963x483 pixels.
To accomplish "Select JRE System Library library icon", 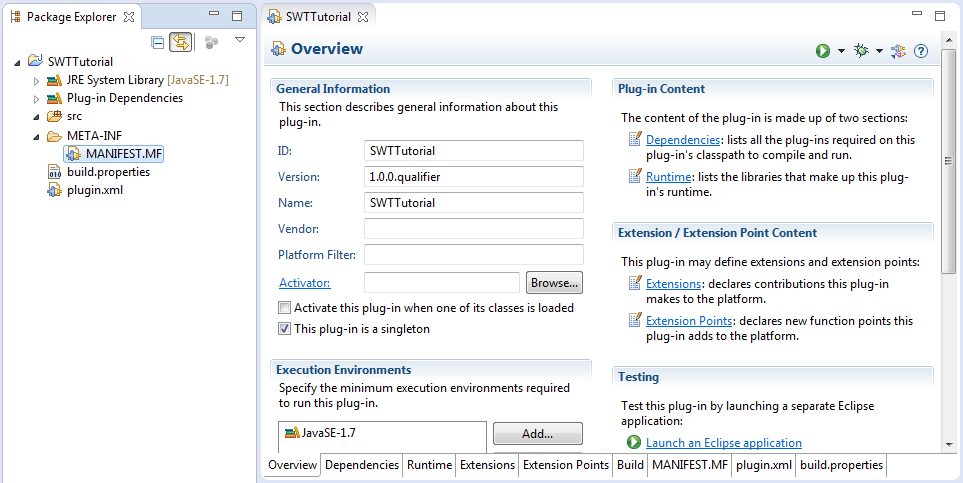I will tap(55, 80).
